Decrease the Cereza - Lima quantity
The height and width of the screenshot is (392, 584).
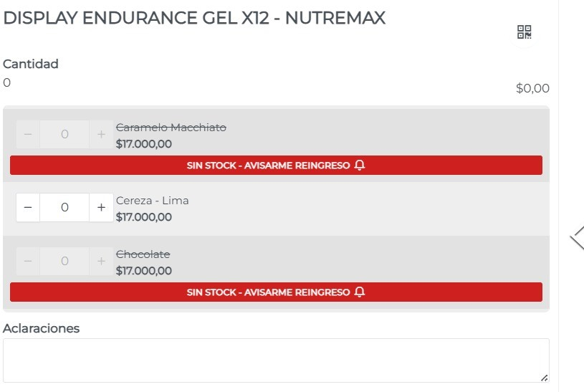[28, 207]
